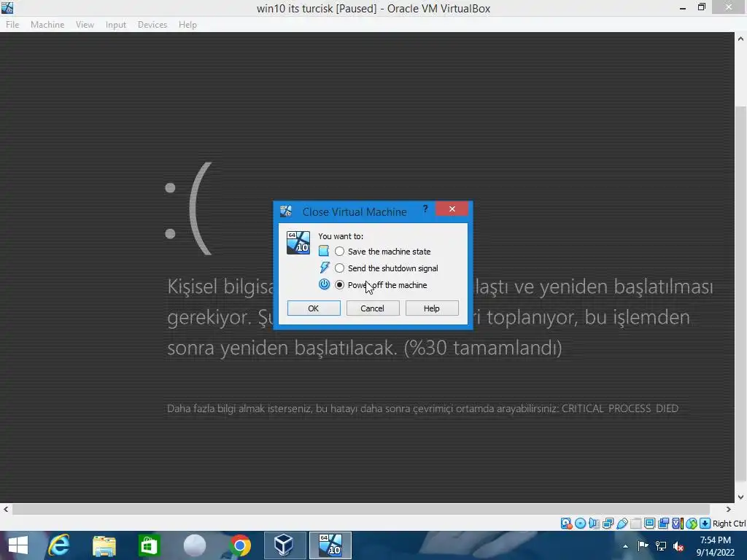Click the optical disc status icon
This screenshot has width=747, height=560.
[x=580, y=524]
